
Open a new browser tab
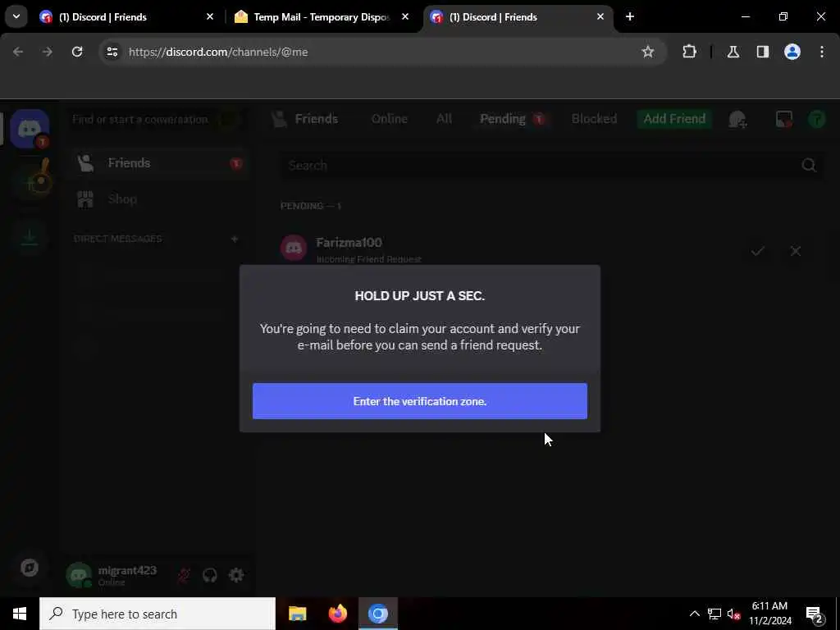pos(630,17)
